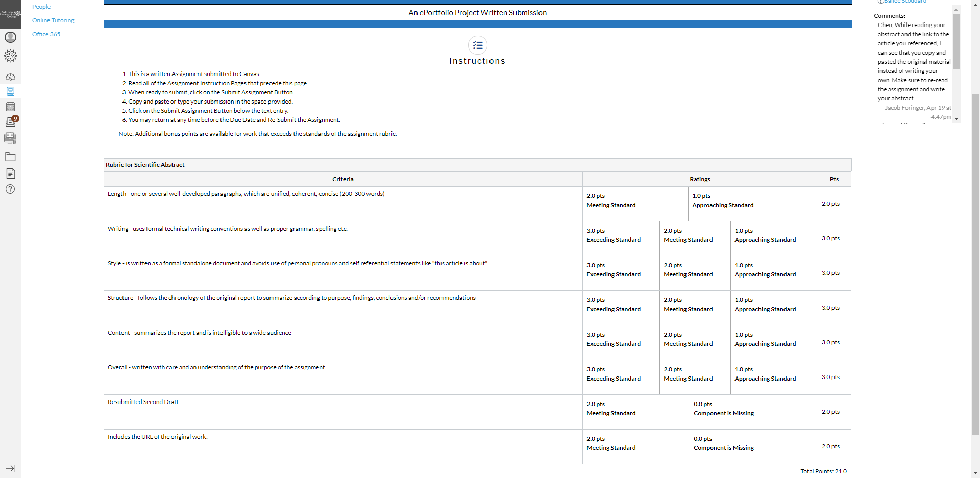The height and width of the screenshot is (478, 980).
Task: Click the Includes the URL criterion
Action: pyautogui.click(x=158, y=437)
